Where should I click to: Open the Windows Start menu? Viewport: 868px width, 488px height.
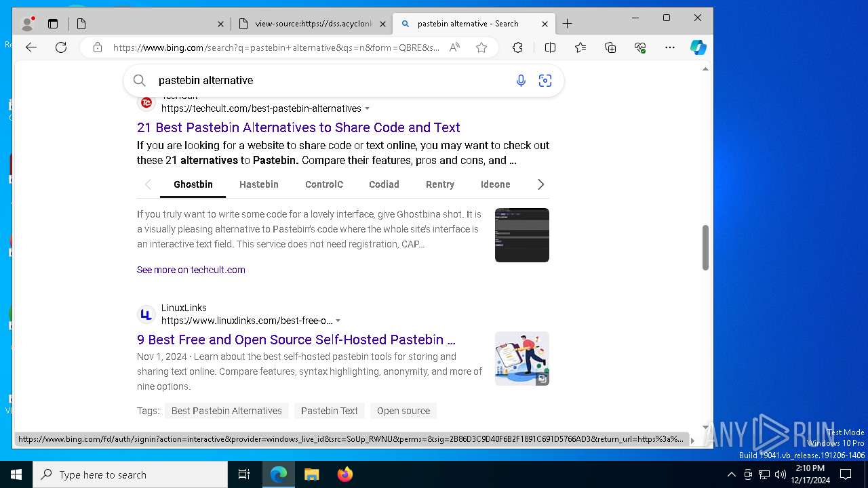(x=16, y=474)
